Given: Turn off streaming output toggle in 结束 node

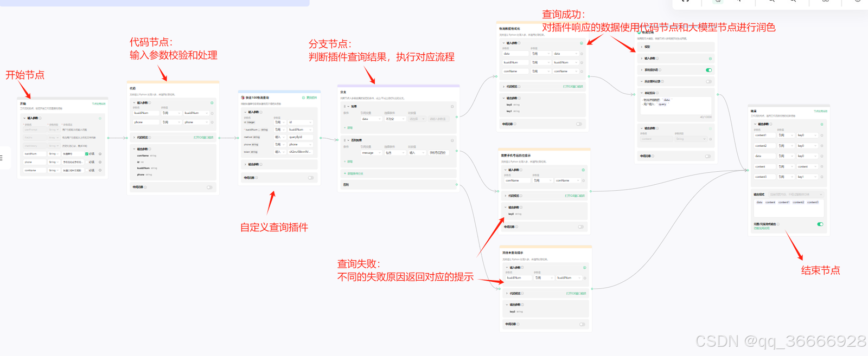Looking at the screenshot, I should click(820, 224).
